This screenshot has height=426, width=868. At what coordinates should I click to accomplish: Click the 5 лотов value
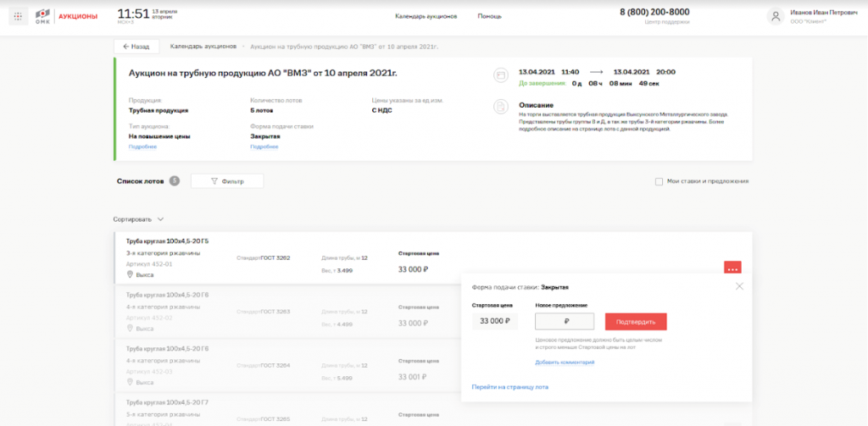tap(263, 110)
